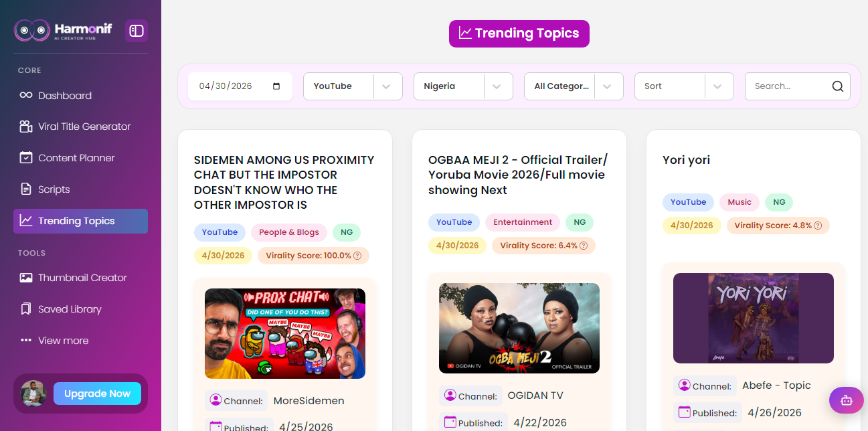Click the date field showing 04/30/2026
Image resolution: width=868 pixels, height=431 pixels.
pos(240,86)
